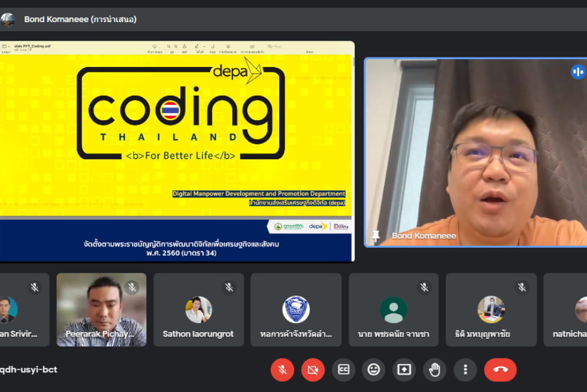Unmute the microphone in the call controls

282,370
